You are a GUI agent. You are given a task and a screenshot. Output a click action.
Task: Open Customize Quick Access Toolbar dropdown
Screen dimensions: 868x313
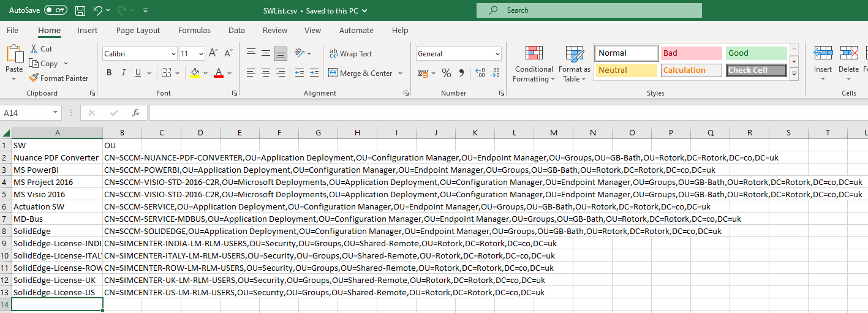(145, 10)
